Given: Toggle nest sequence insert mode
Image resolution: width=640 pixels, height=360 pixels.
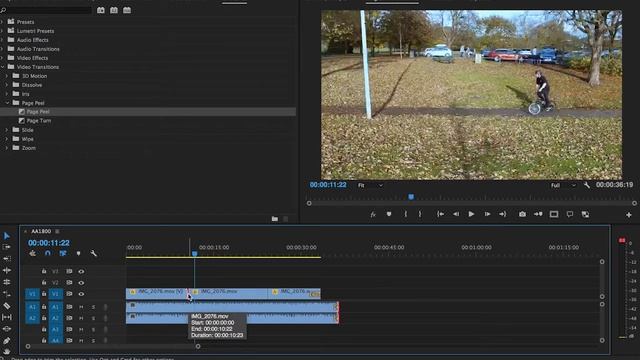Looking at the screenshot, I should [33, 253].
